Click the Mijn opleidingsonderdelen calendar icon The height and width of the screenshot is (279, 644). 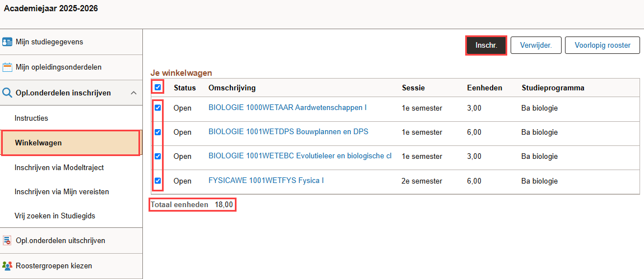(x=7, y=67)
